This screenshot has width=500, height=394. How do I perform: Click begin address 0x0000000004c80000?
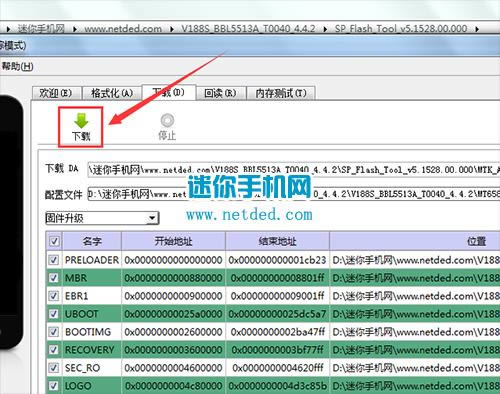pos(173,386)
